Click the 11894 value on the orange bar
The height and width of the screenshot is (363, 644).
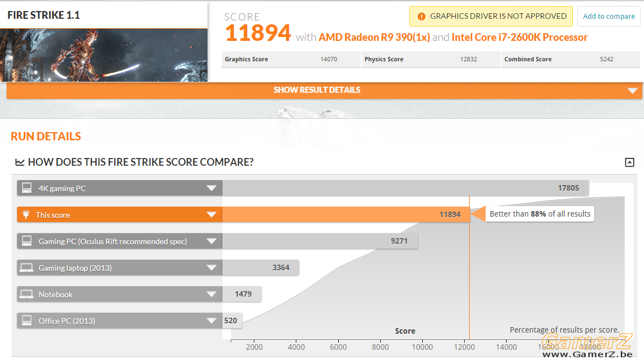pyautogui.click(x=450, y=214)
